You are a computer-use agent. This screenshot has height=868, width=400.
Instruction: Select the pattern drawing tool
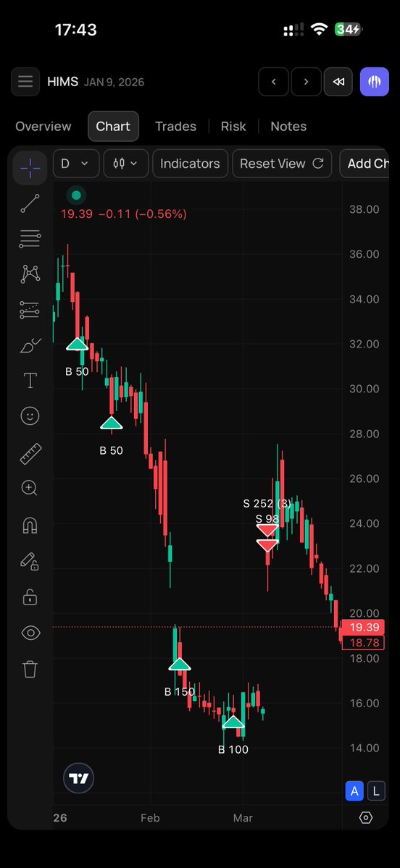tap(30, 274)
